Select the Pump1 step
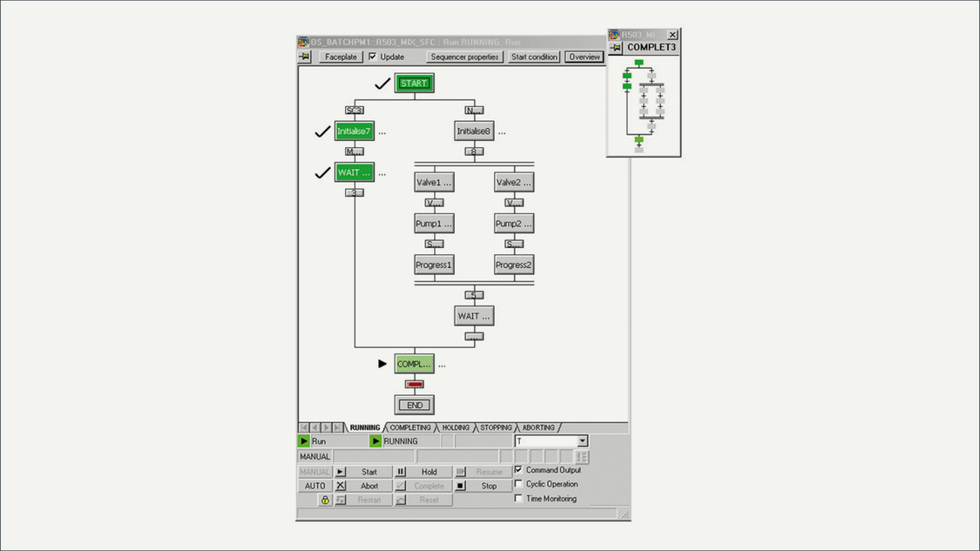The image size is (980, 551). (x=435, y=224)
